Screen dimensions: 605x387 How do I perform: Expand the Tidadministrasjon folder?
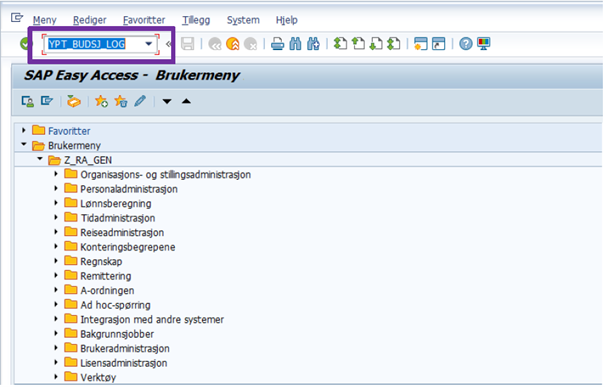[56, 218]
